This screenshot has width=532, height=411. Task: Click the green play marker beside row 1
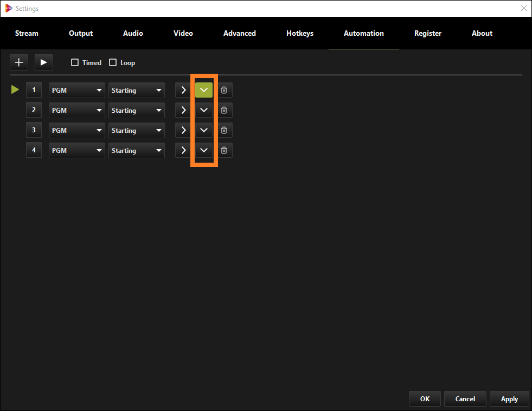[x=15, y=89]
